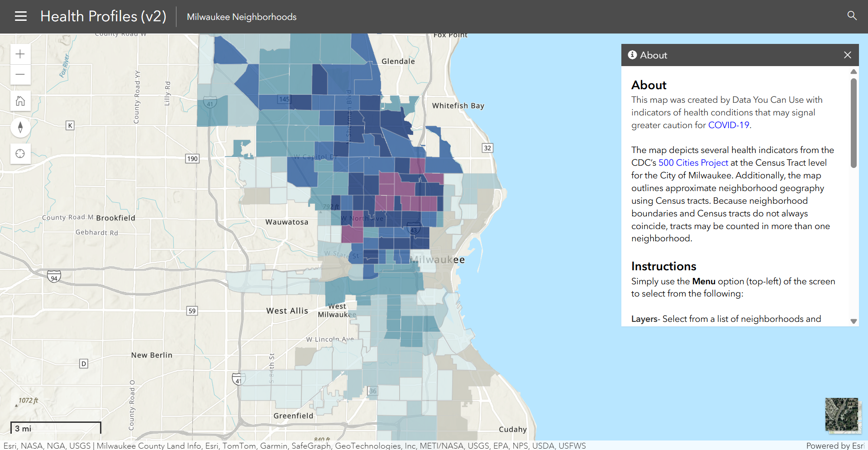Open the COVID-19 link

point(728,125)
